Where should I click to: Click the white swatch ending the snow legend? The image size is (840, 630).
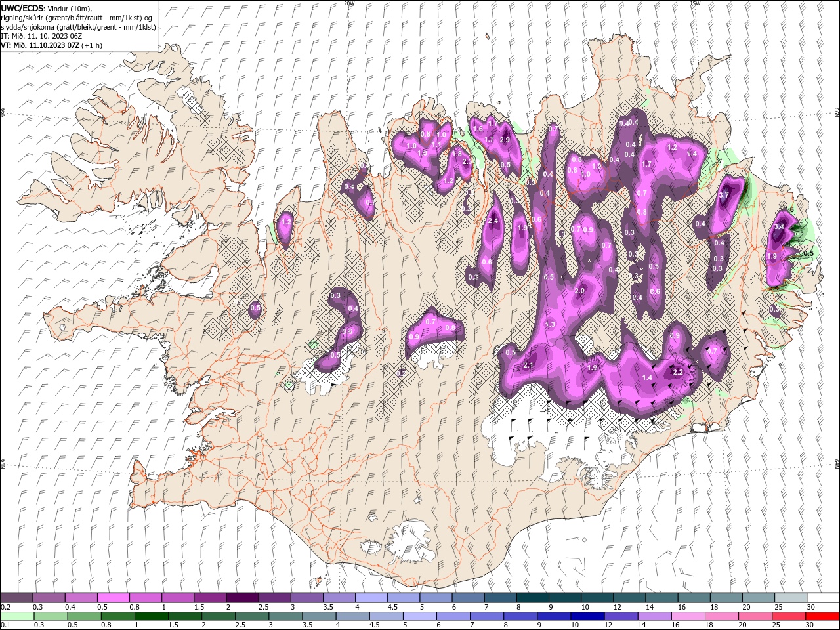click(823, 598)
